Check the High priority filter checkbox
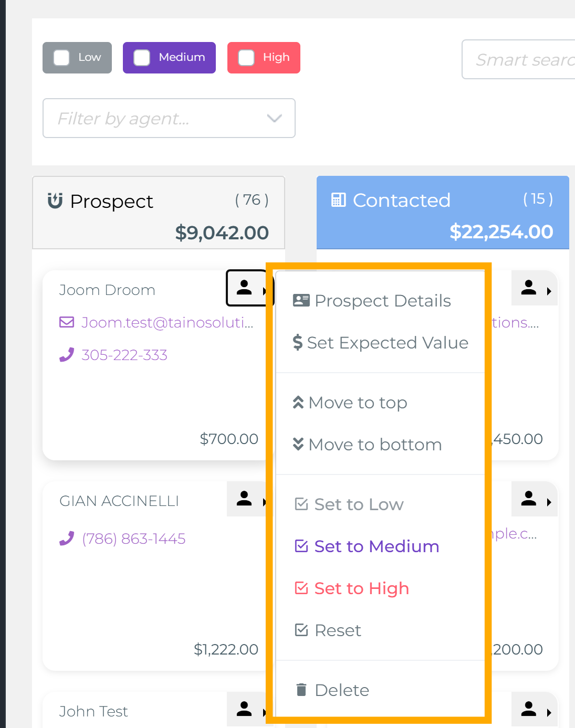575x728 pixels. [246, 58]
